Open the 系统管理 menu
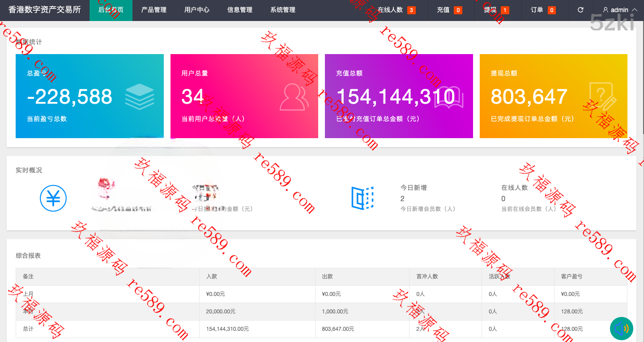The width and height of the screenshot is (644, 342). tap(282, 10)
